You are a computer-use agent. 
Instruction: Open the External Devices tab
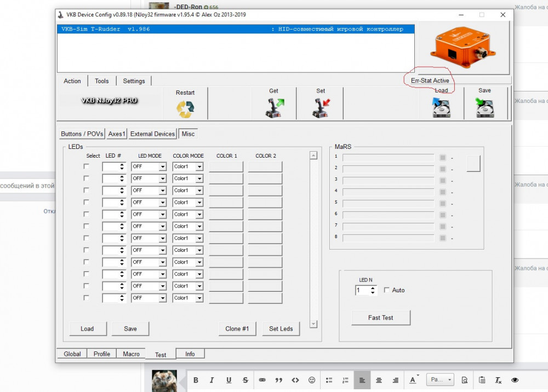click(x=153, y=134)
